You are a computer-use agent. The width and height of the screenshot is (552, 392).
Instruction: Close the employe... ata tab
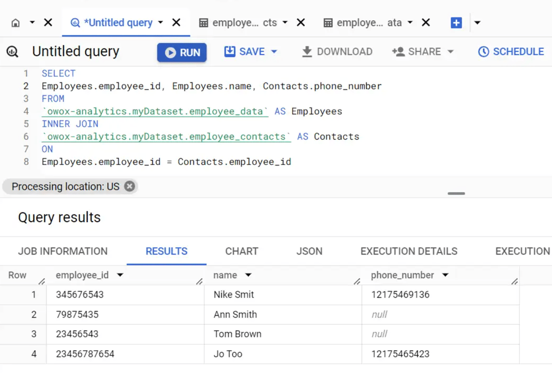pyautogui.click(x=426, y=22)
